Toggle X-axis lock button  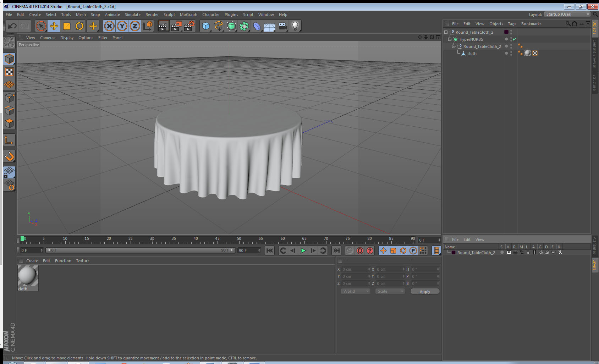pos(109,26)
